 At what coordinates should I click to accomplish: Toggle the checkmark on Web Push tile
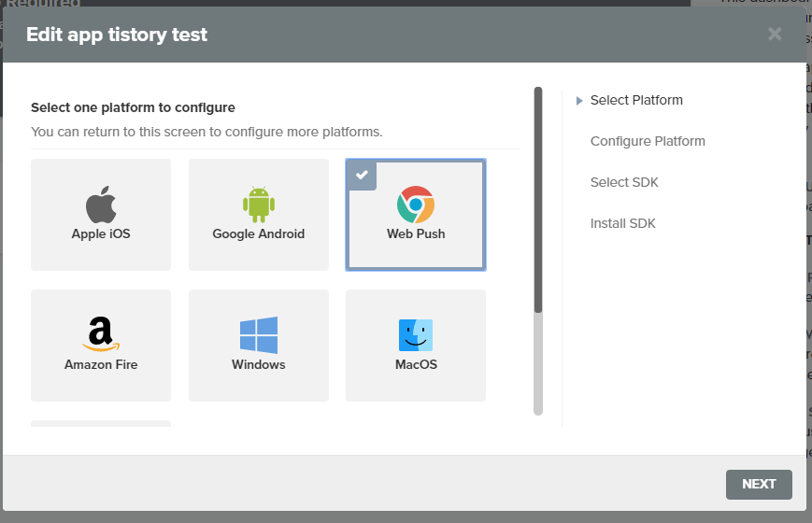[362, 175]
